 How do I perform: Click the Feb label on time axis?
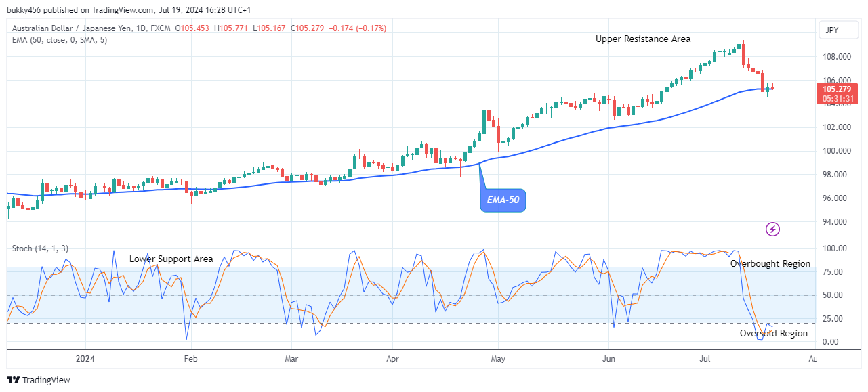pyautogui.click(x=190, y=358)
